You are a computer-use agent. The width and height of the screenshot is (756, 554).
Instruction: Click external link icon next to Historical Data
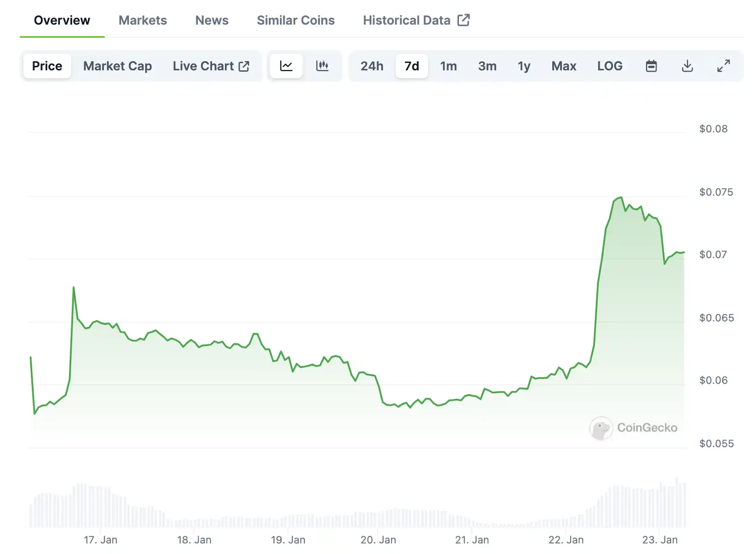click(x=463, y=20)
